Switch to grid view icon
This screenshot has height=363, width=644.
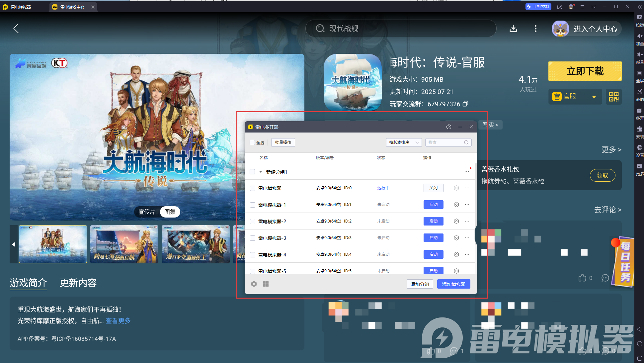click(266, 284)
